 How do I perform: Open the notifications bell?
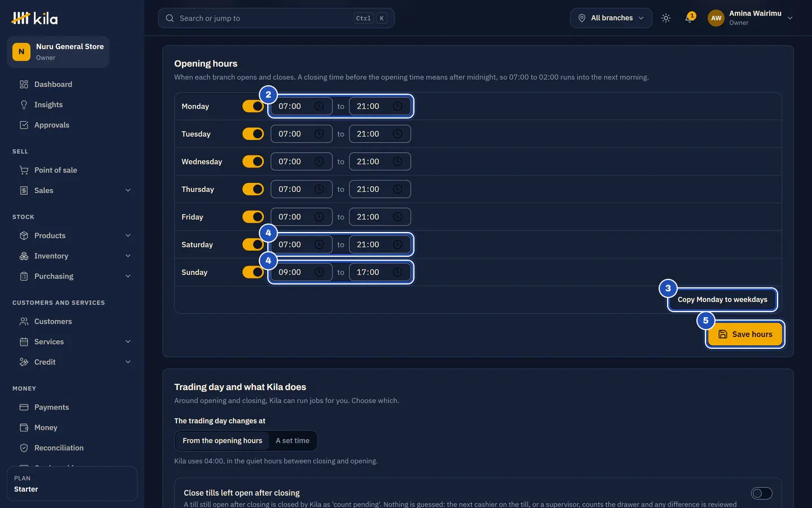pos(689,18)
